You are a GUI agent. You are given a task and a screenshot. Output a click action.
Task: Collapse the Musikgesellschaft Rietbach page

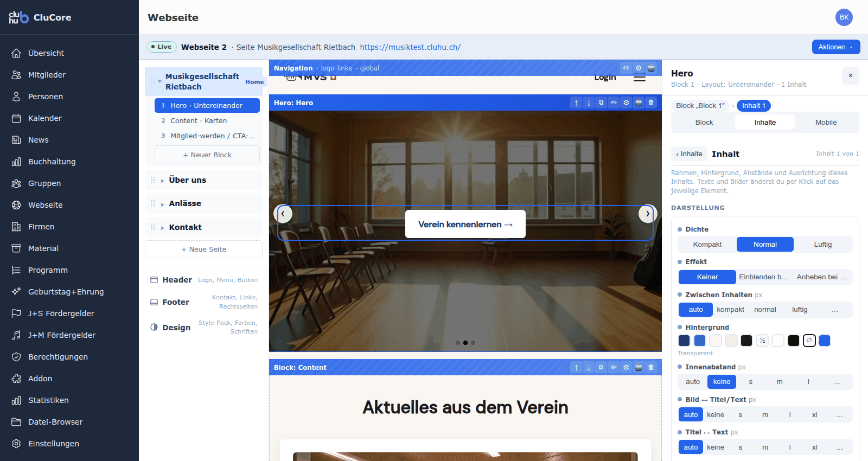click(x=159, y=81)
